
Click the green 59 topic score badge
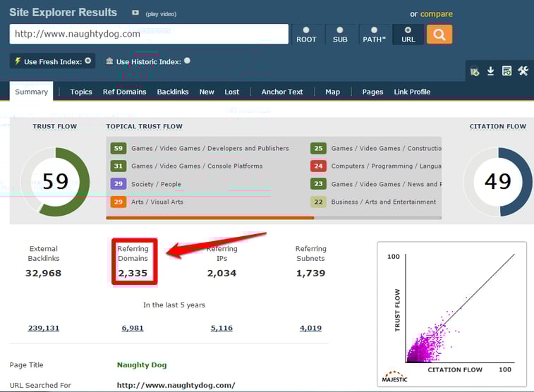[x=119, y=148]
